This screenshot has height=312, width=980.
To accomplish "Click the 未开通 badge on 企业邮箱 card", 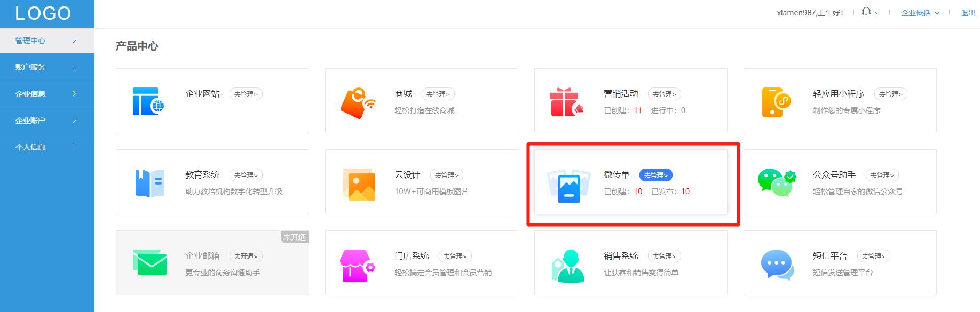I will (x=295, y=237).
